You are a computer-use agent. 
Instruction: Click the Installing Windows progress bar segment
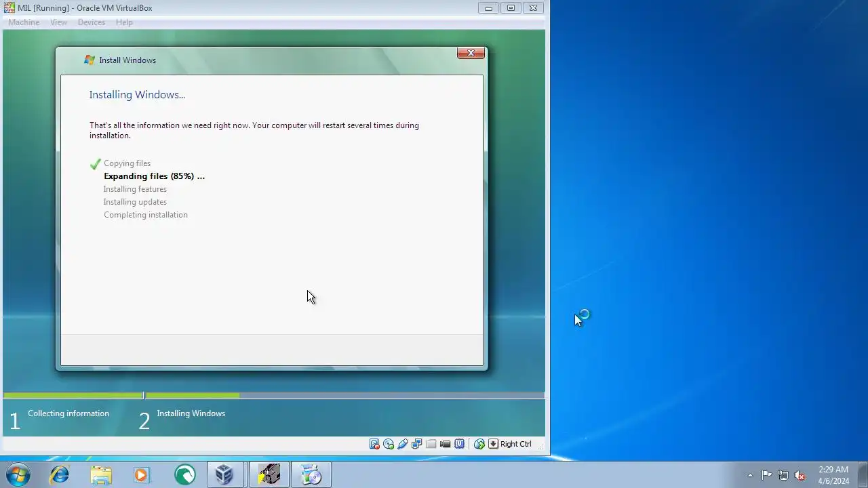pyautogui.click(x=345, y=395)
